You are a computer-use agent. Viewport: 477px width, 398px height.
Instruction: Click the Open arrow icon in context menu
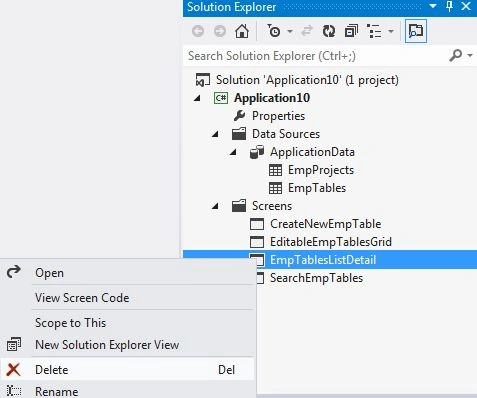click(x=14, y=272)
